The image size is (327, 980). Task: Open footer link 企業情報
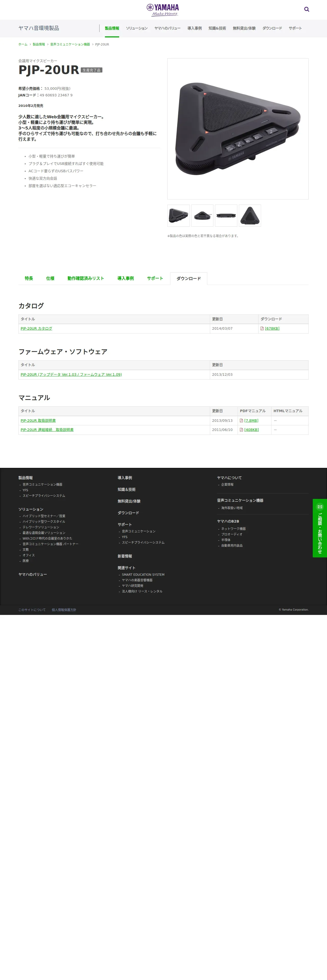click(227, 485)
